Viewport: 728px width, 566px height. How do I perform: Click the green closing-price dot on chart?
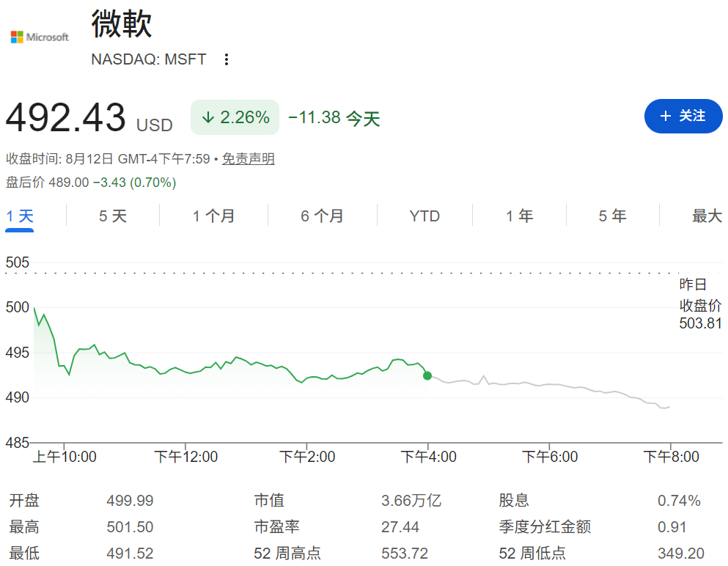click(427, 375)
